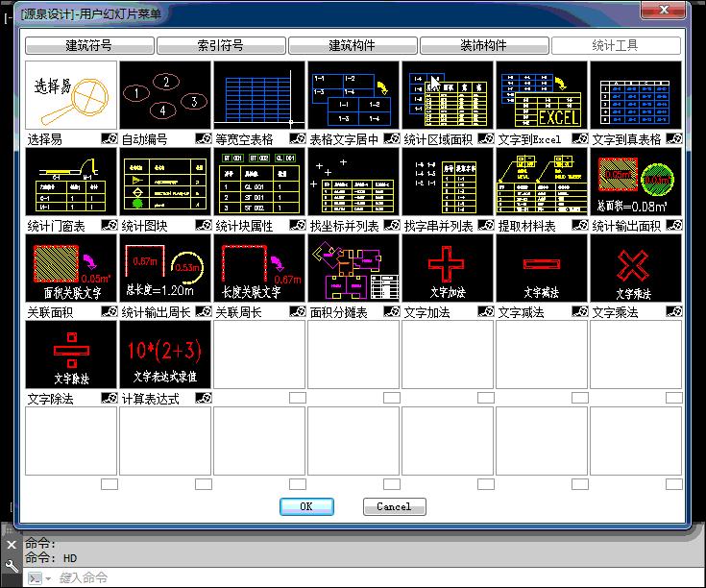Screen dimensions: 706x588
Task: Choose the 统计输出周长 tool image
Action: pos(165,268)
